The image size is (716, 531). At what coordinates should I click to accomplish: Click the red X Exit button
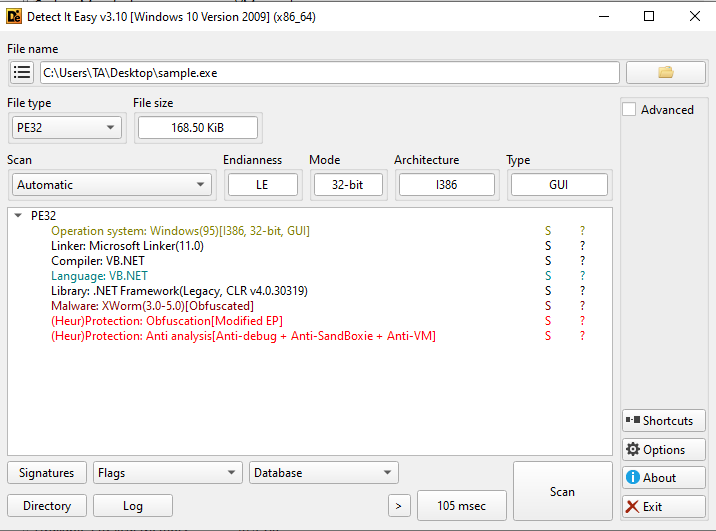tap(664, 506)
